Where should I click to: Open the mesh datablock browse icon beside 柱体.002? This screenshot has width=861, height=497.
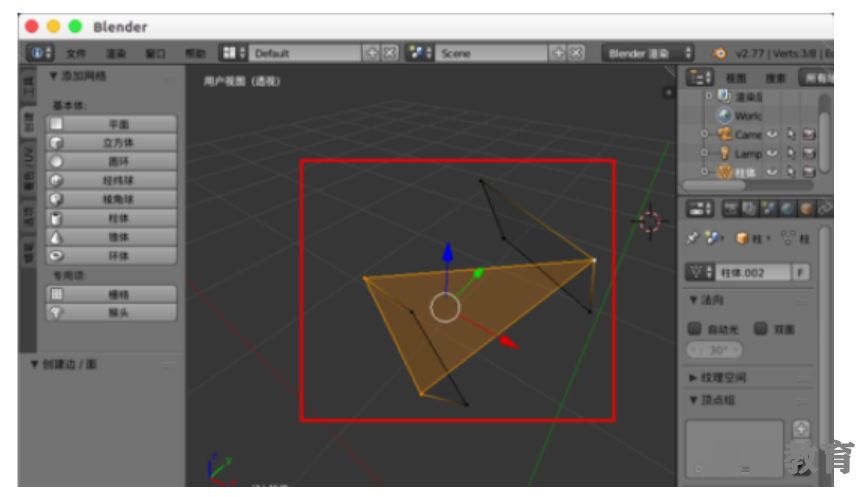pos(700,272)
